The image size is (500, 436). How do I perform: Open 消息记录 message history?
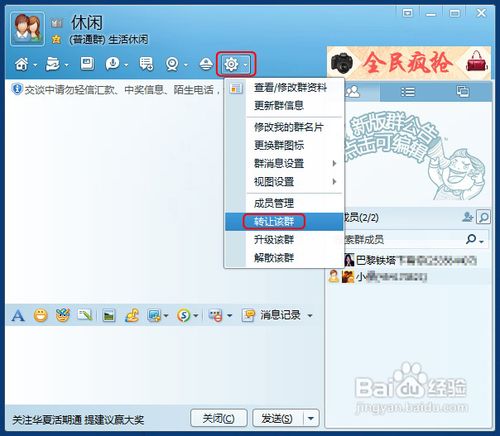click(272, 315)
